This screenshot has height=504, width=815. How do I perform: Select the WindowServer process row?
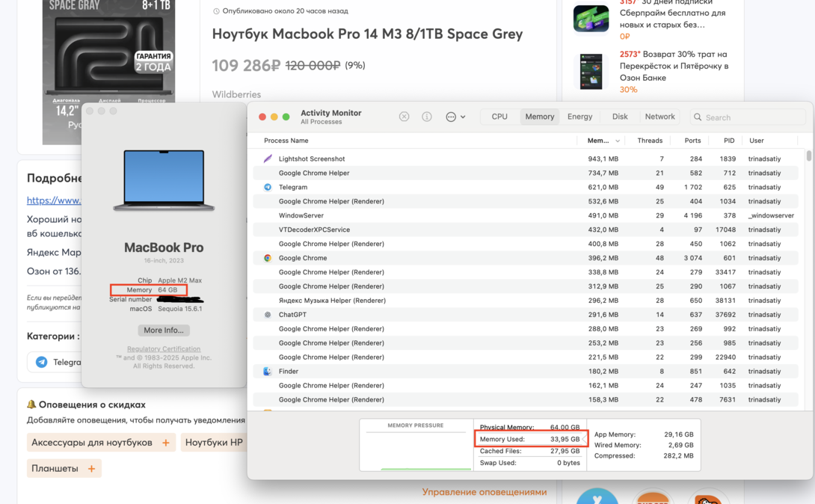[x=526, y=215]
